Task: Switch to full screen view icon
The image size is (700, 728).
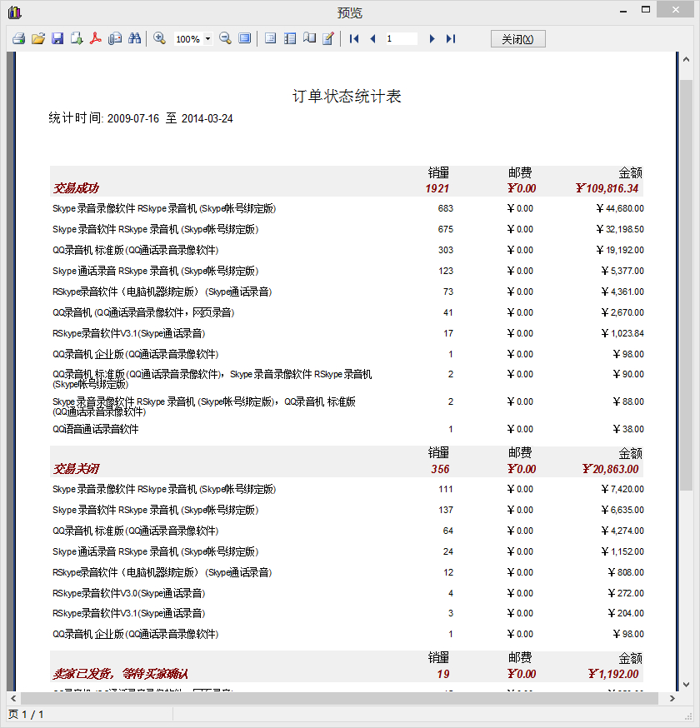Action: click(245, 38)
